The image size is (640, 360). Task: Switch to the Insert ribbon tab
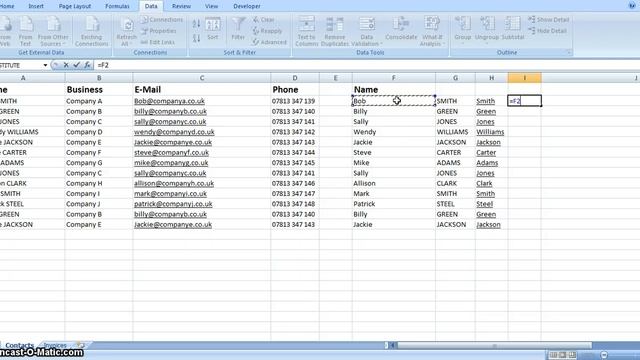pos(36,6)
